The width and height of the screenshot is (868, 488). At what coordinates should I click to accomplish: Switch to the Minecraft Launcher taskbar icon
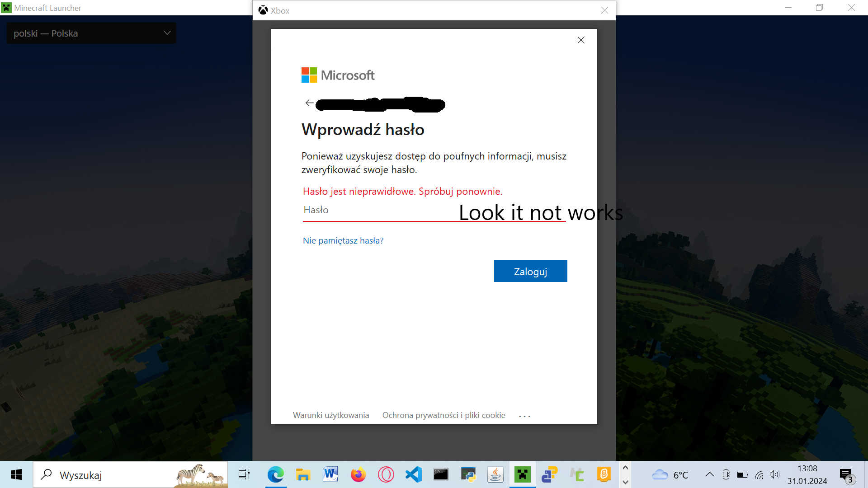tap(522, 474)
